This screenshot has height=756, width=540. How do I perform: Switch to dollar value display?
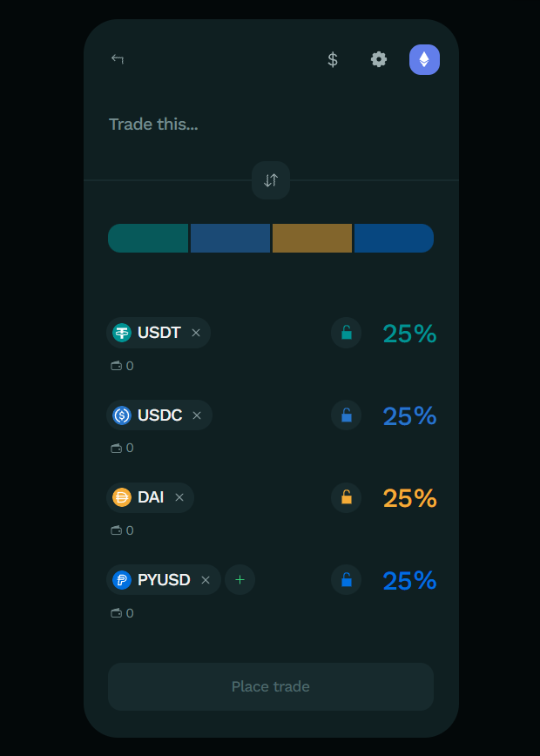332,59
